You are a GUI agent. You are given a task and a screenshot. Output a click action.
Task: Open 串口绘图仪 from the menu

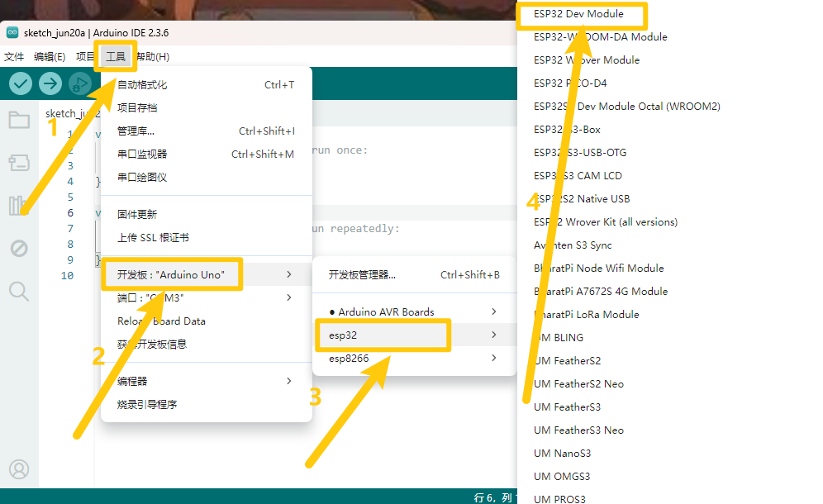(207, 177)
